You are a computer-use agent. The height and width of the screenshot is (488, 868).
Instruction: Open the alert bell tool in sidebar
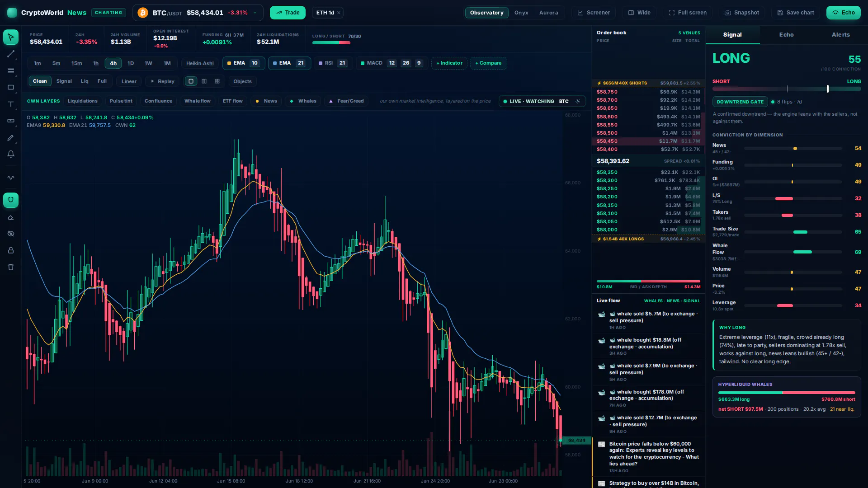pyautogui.click(x=11, y=155)
